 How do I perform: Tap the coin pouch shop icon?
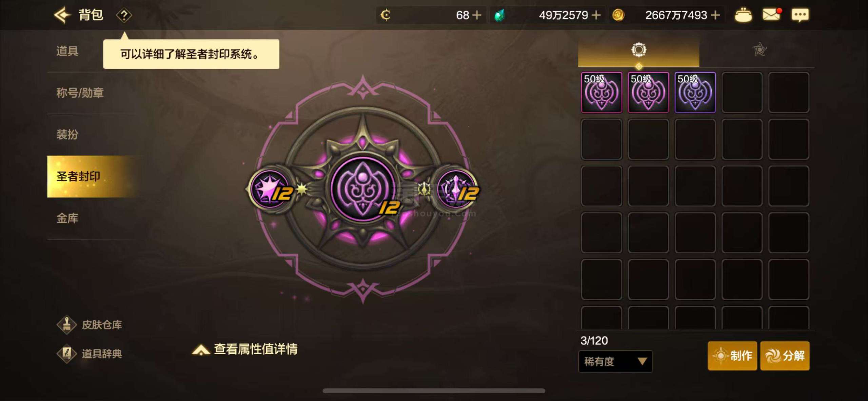point(743,15)
